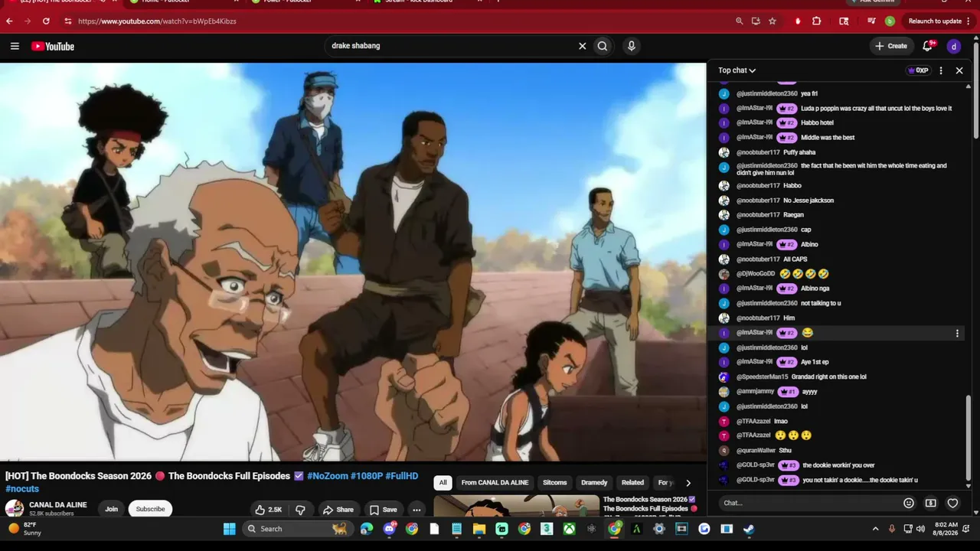This screenshot has width=980, height=551.
Task: Focus the YouTube search field
Action: pos(452,46)
